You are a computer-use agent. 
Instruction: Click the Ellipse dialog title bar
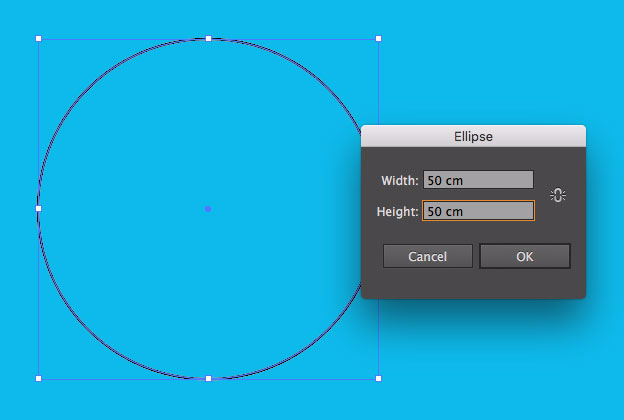click(x=473, y=136)
